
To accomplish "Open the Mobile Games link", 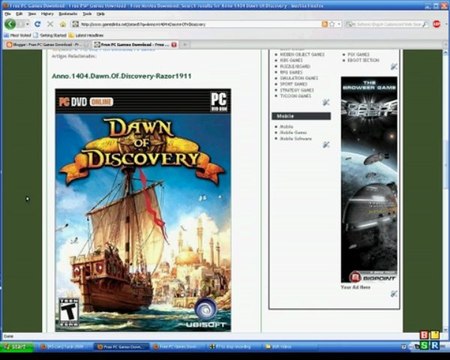I will pos(293,132).
